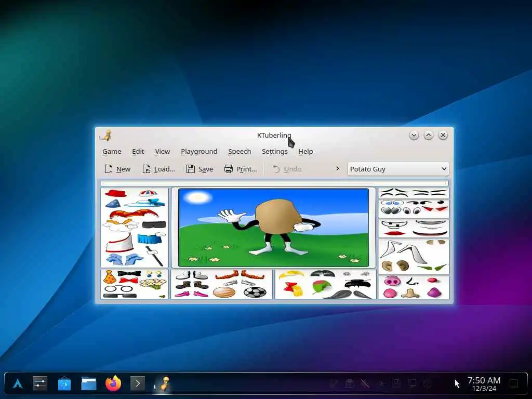
Task: Select the orange striped pointed shoes
Action: pyautogui.click(x=240, y=274)
